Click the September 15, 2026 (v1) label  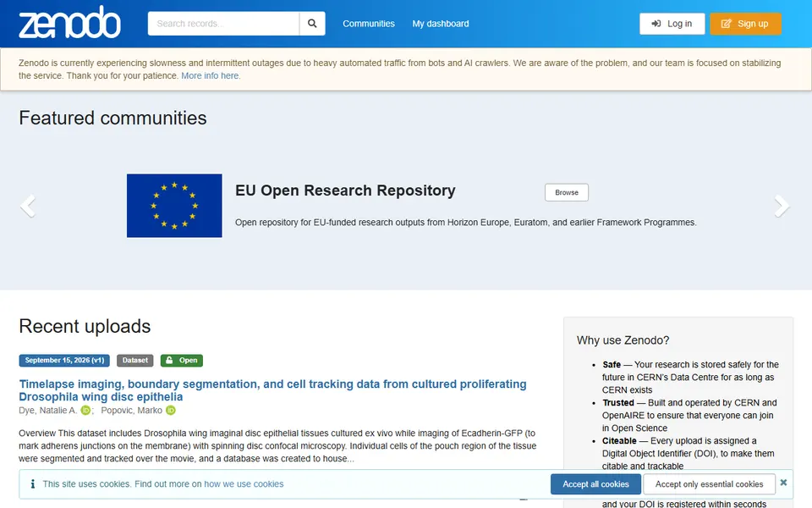coord(65,361)
